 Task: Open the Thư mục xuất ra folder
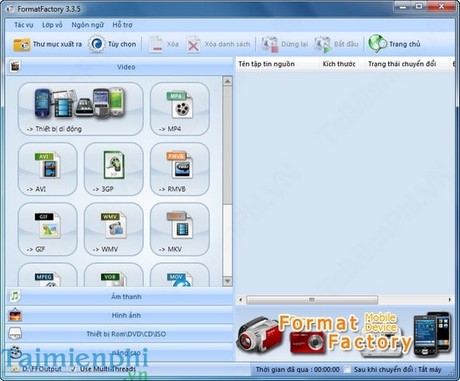[x=47, y=44]
